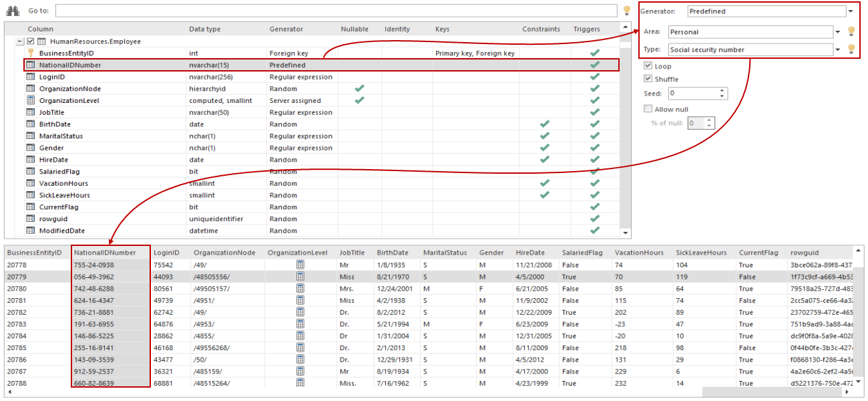This screenshot has height=401, width=868.
Task: Click the lightbulb hint beside Area dropdown
Action: point(851,31)
